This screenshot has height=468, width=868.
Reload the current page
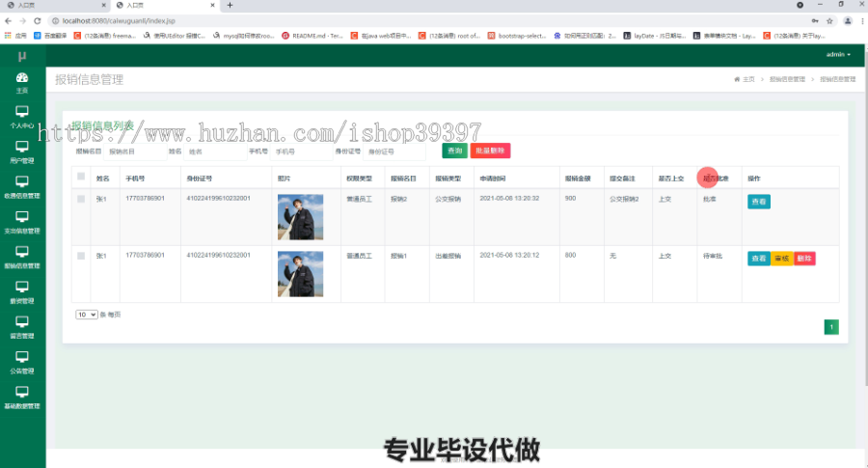37,21
